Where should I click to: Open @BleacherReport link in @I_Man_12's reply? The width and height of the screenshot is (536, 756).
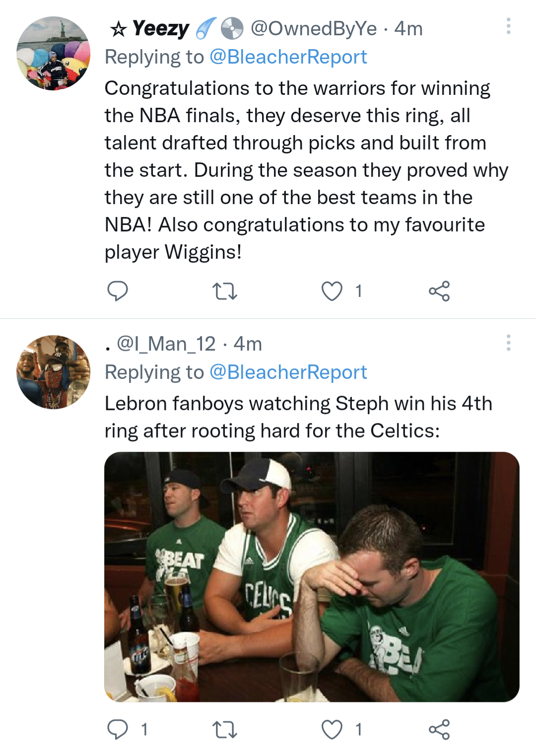point(288,373)
